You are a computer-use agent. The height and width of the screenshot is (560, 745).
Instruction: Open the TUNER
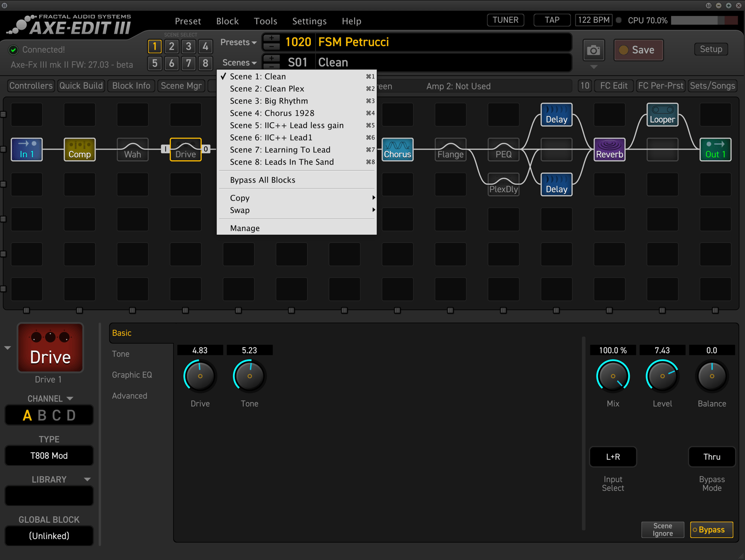pyautogui.click(x=506, y=20)
